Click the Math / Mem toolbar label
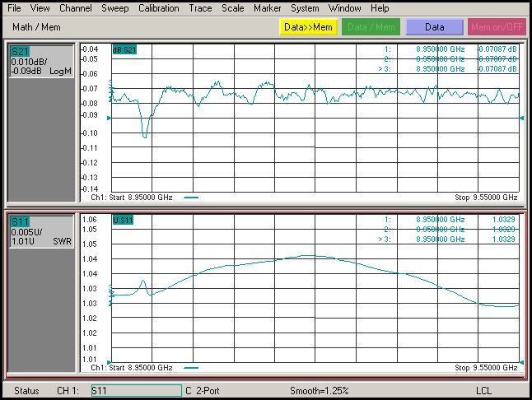 (x=36, y=27)
